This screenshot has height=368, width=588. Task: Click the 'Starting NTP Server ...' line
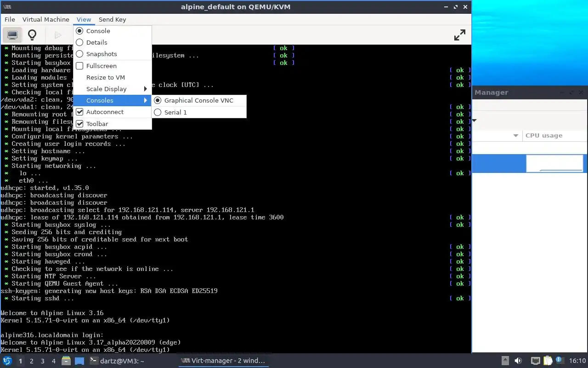click(54, 276)
